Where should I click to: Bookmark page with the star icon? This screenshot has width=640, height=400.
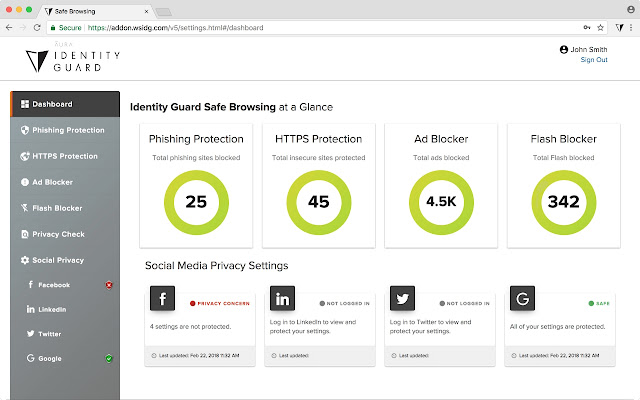(599, 28)
